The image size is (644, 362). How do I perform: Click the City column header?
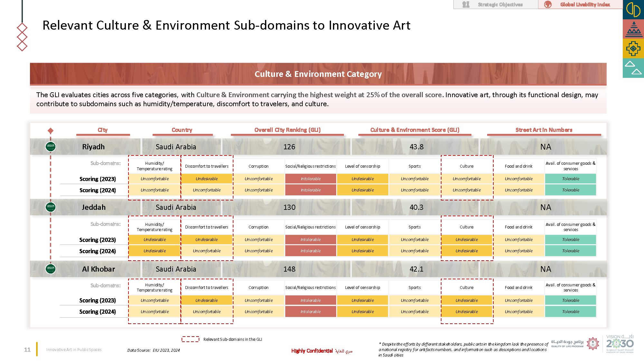pos(103,130)
